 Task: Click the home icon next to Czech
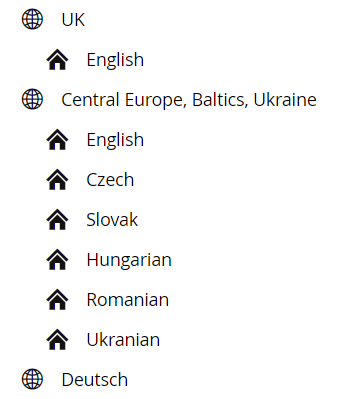pos(57,179)
